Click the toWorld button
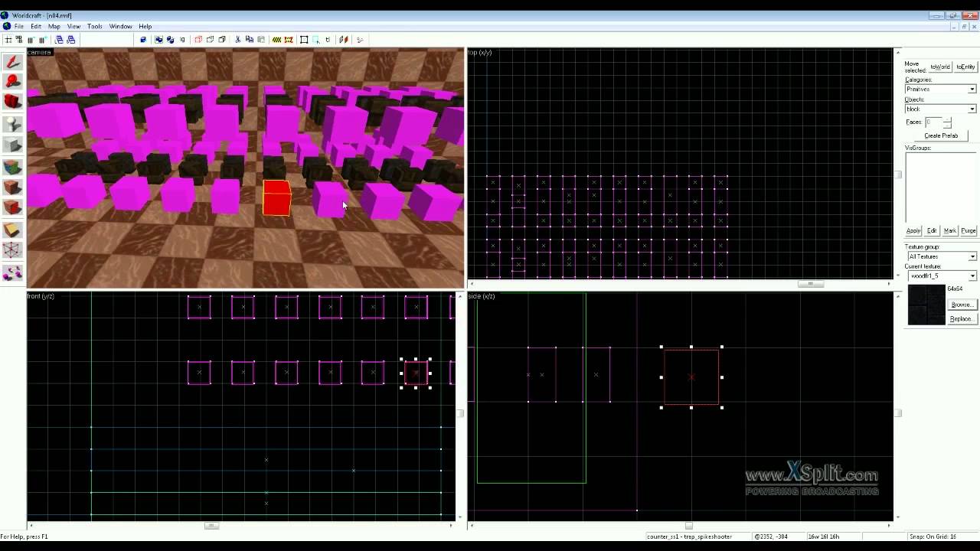The height and width of the screenshot is (551, 980). tap(940, 67)
